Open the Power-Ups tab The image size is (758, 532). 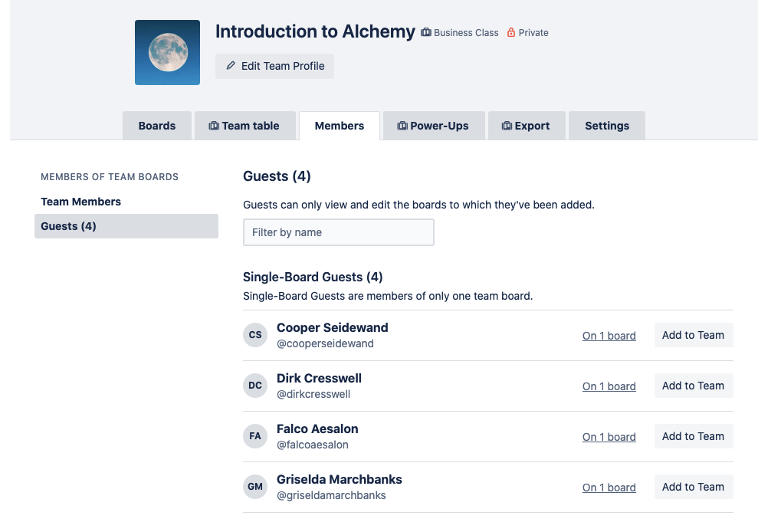(433, 126)
